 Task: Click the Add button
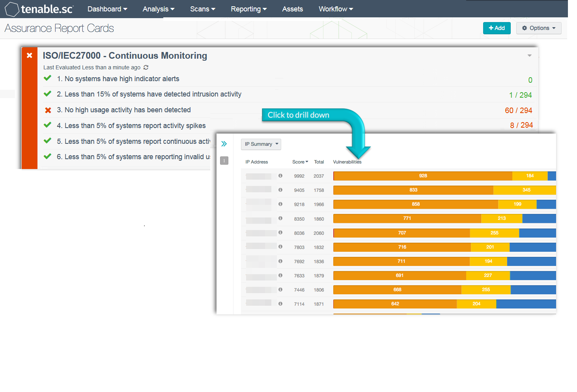click(x=497, y=28)
